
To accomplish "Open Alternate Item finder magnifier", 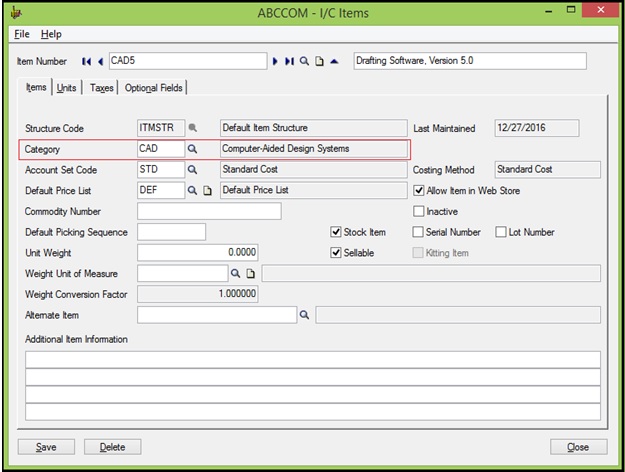I will point(305,315).
